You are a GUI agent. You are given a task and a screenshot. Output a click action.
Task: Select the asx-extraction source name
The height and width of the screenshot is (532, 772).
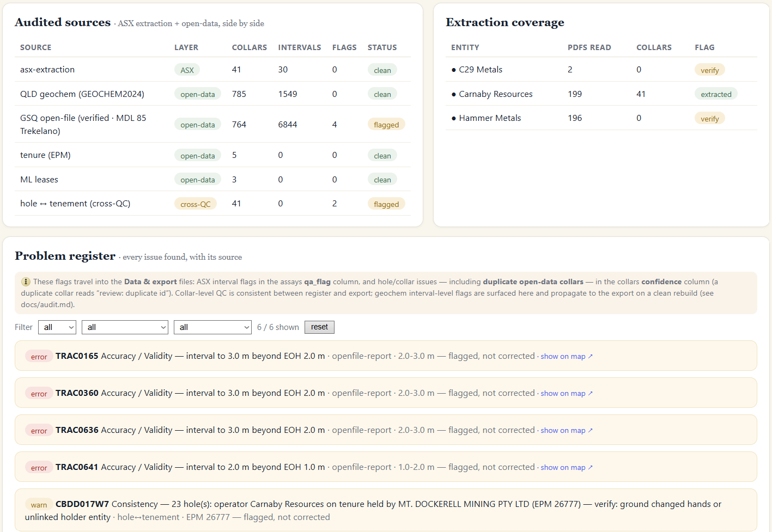[47, 70]
